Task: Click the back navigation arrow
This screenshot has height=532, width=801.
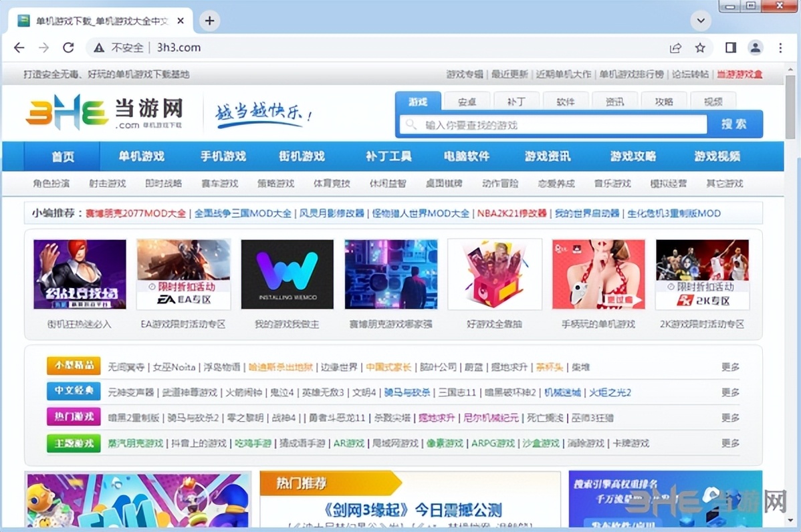Action: pos(18,47)
